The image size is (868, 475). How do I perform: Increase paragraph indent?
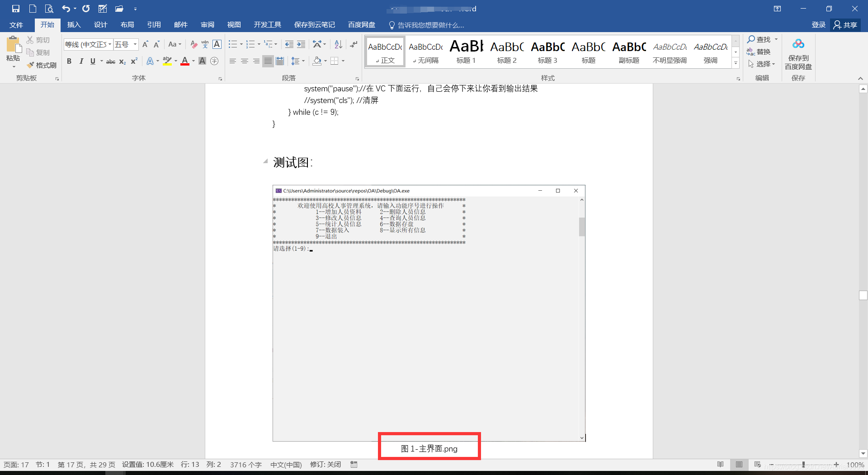[301, 44]
